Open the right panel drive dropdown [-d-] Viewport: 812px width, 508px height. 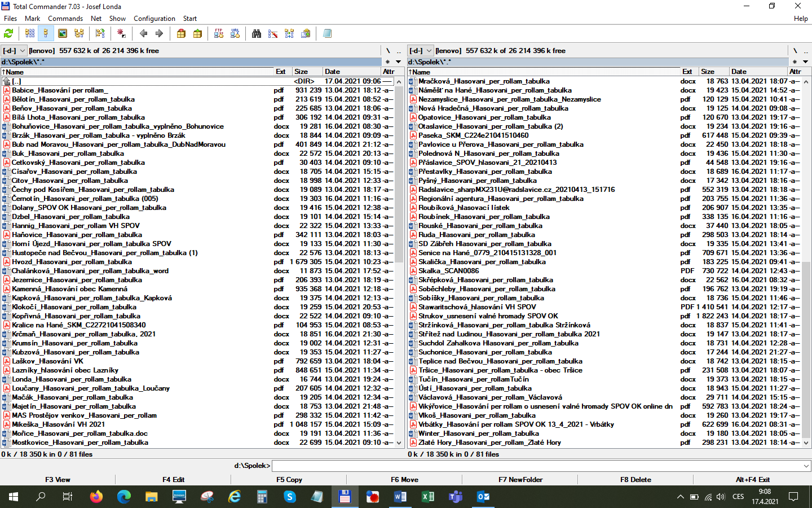(421, 51)
